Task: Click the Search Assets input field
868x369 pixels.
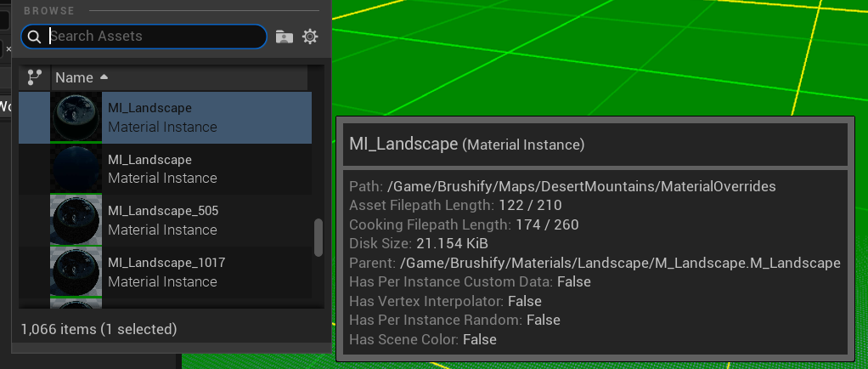Action: pyautogui.click(x=144, y=37)
